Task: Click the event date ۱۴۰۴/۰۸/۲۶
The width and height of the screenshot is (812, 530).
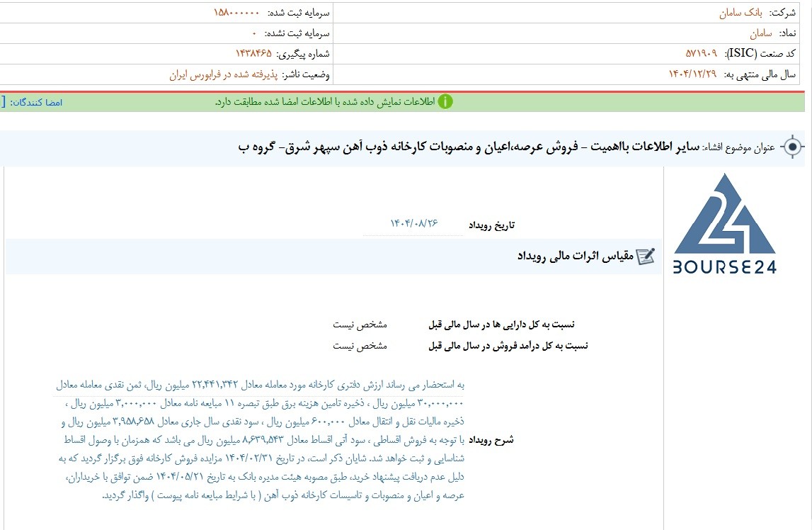Action: point(413,223)
